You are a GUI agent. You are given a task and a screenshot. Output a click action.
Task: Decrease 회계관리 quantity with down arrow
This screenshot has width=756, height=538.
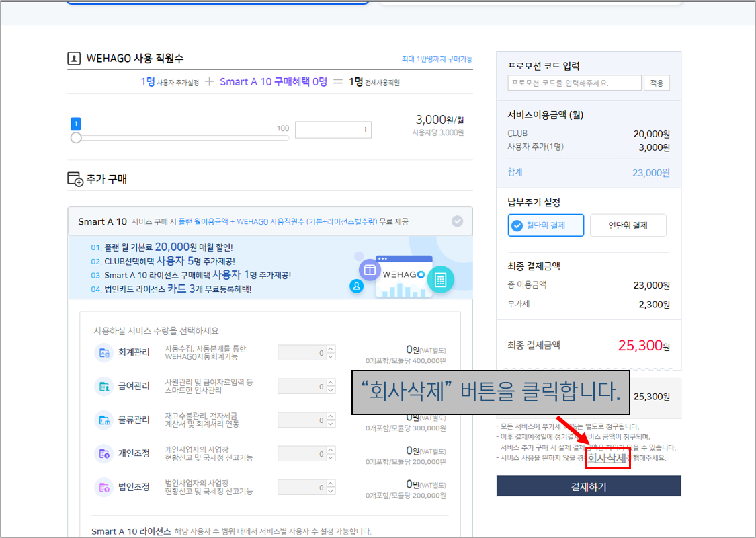coord(331,356)
